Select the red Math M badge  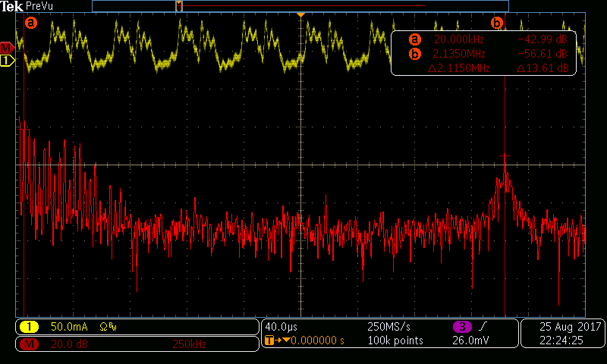[29, 344]
